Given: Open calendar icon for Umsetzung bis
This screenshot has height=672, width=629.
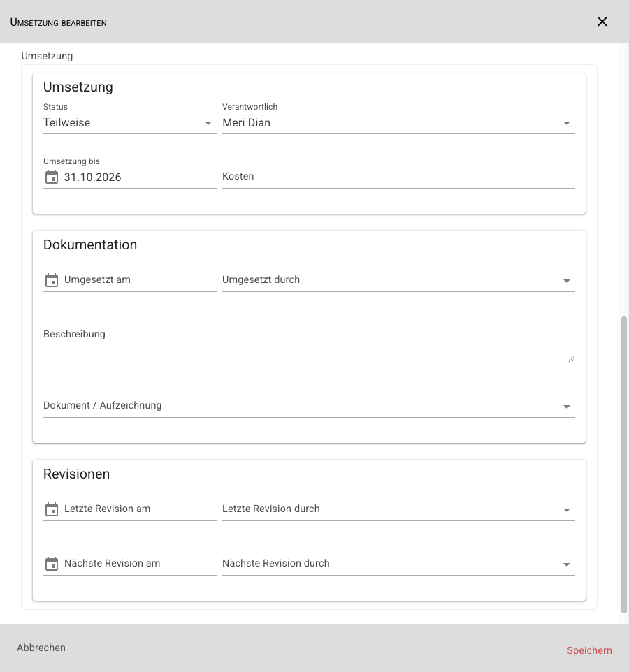Looking at the screenshot, I should [x=52, y=177].
